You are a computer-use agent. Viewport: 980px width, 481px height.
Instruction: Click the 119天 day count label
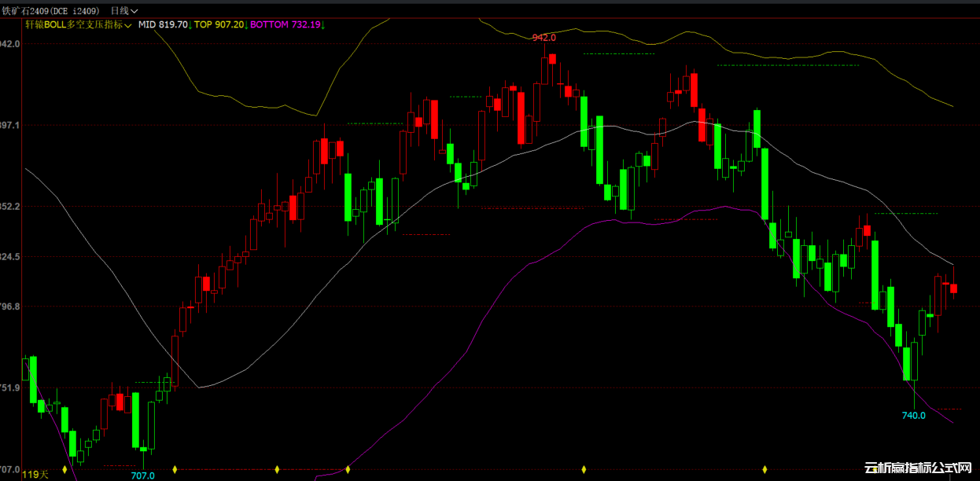[x=35, y=474]
